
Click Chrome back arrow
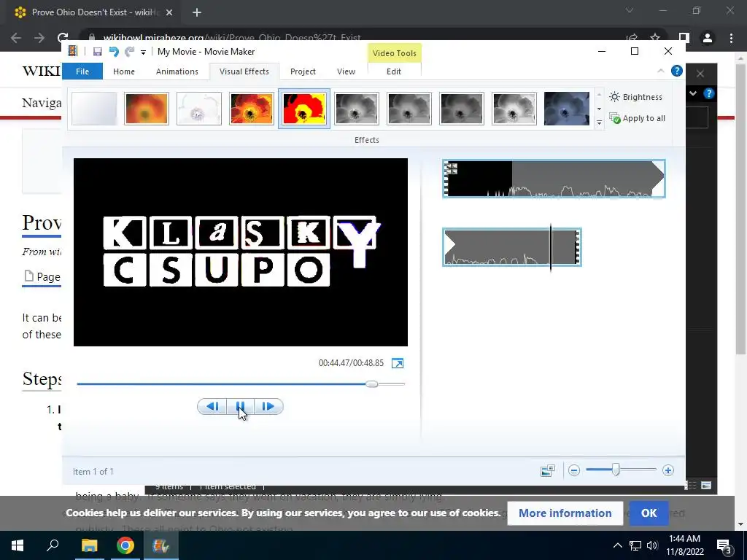pyautogui.click(x=16, y=38)
